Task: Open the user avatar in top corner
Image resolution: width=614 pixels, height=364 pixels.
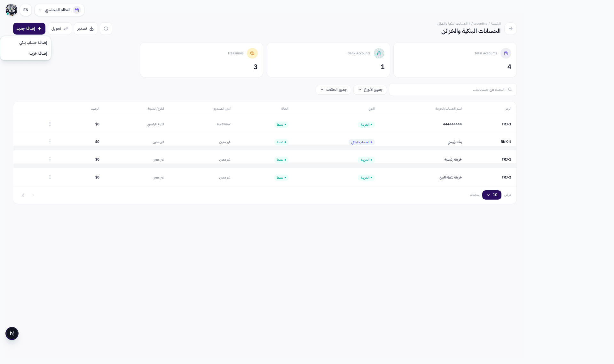Action: pos(11,10)
